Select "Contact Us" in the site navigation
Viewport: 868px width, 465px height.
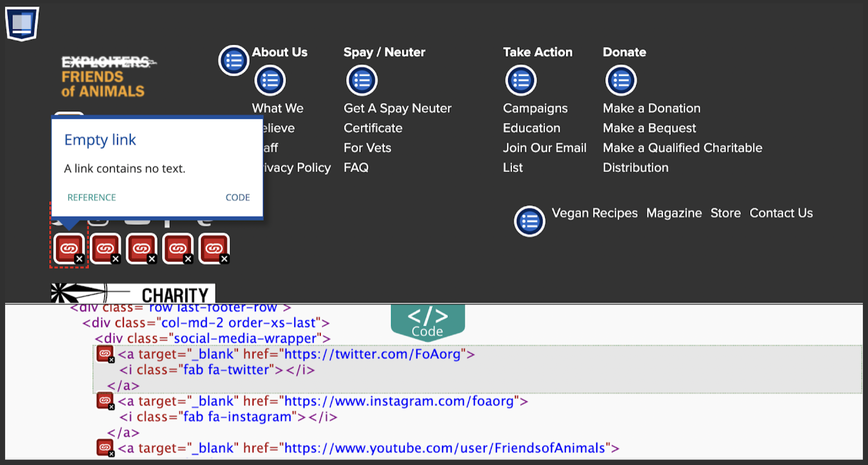(x=781, y=213)
